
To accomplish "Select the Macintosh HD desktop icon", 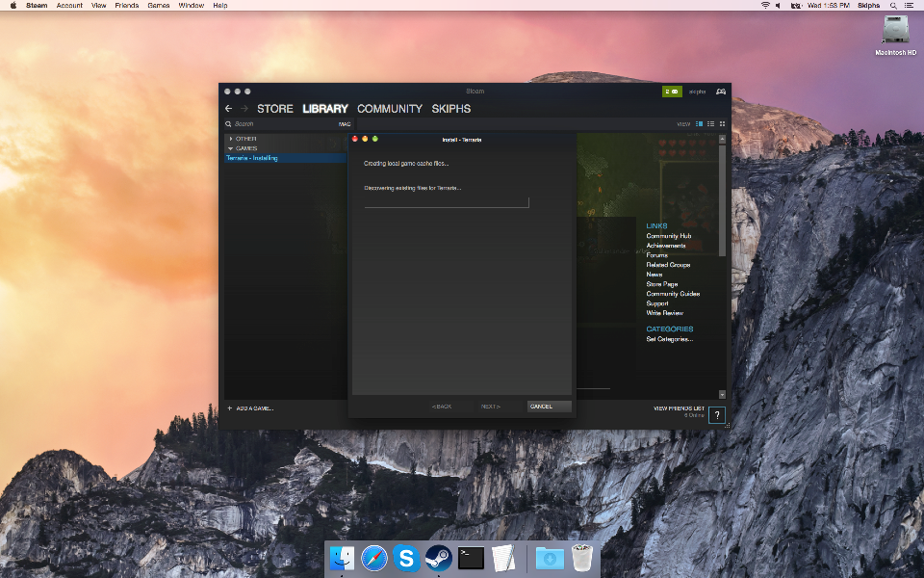I will 896,35.
